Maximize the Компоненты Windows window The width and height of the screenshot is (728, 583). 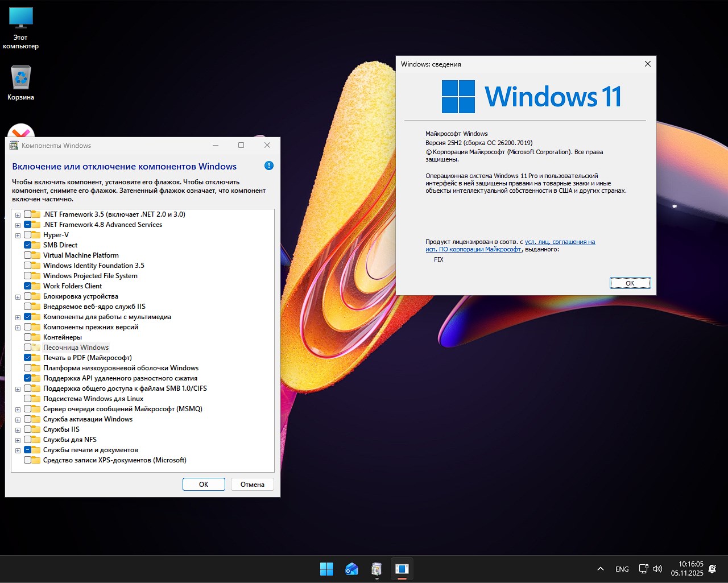pyautogui.click(x=241, y=146)
